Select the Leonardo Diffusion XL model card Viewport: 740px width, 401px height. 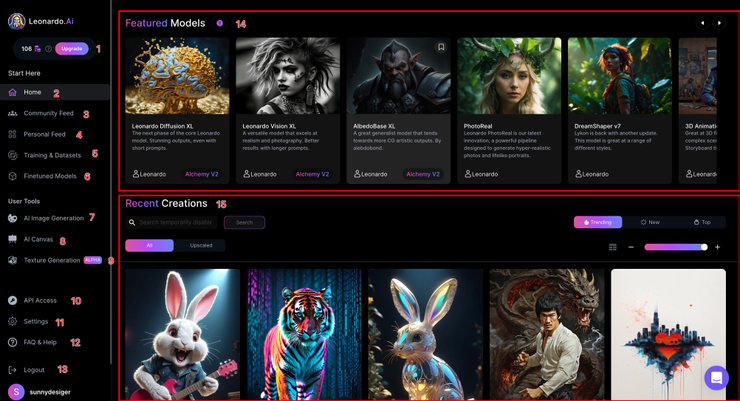(x=177, y=110)
